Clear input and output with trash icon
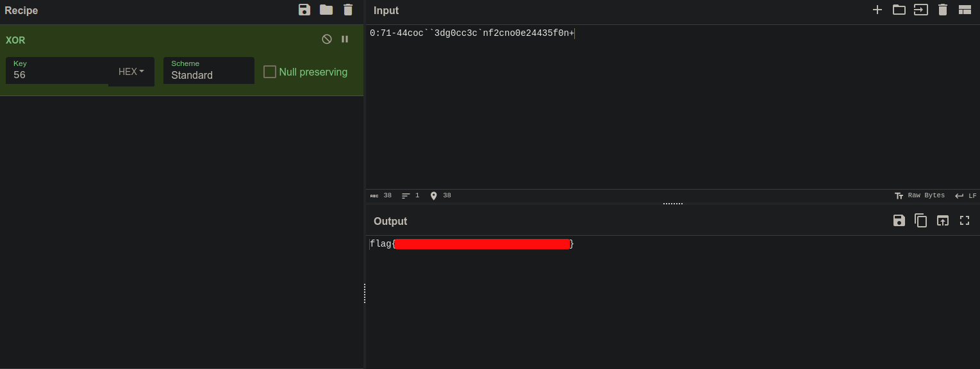Viewport: 980px width, 369px height. pos(943,10)
